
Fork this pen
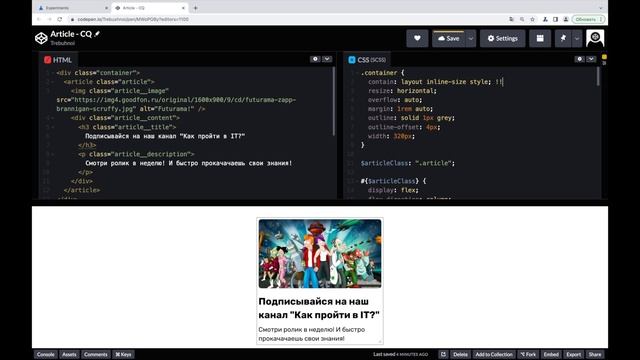[528, 354]
